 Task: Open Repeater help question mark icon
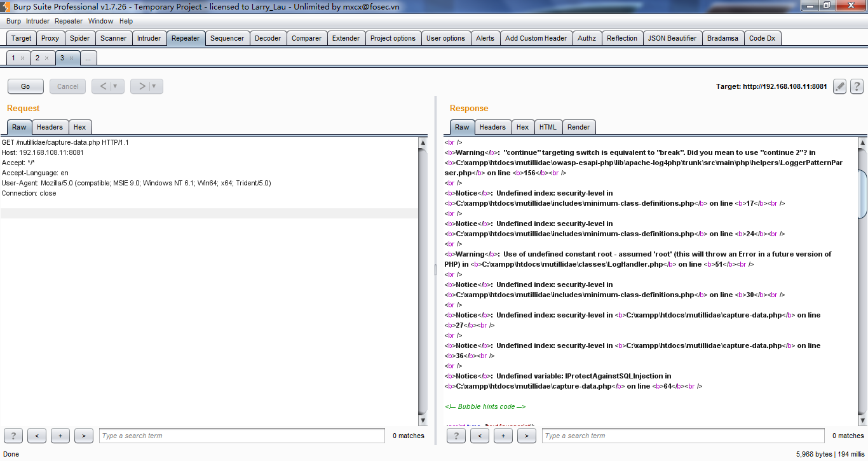(857, 86)
